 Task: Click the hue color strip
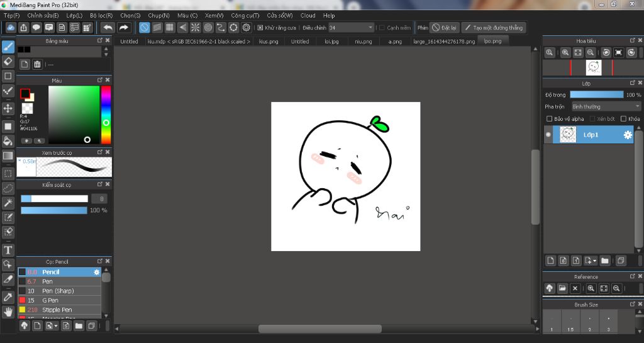point(106,115)
